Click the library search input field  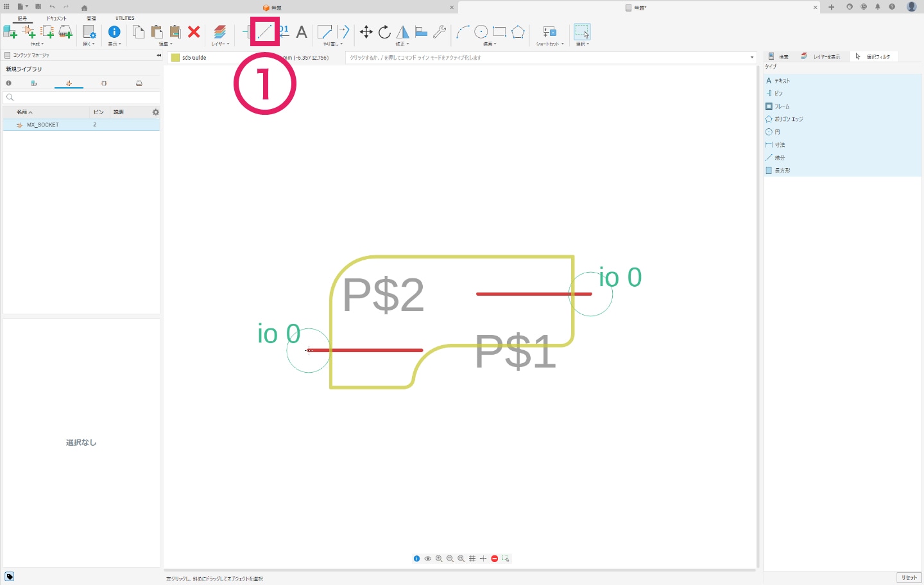click(81, 97)
